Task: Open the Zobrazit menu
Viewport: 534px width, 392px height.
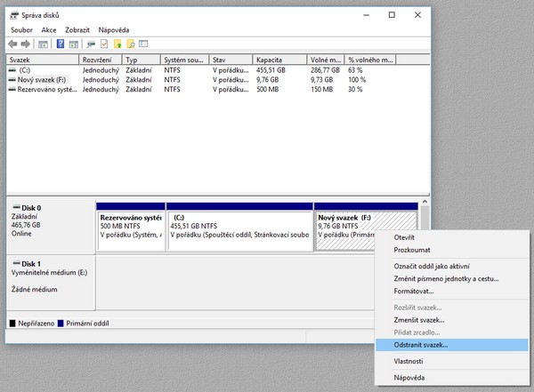Action: [x=77, y=29]
